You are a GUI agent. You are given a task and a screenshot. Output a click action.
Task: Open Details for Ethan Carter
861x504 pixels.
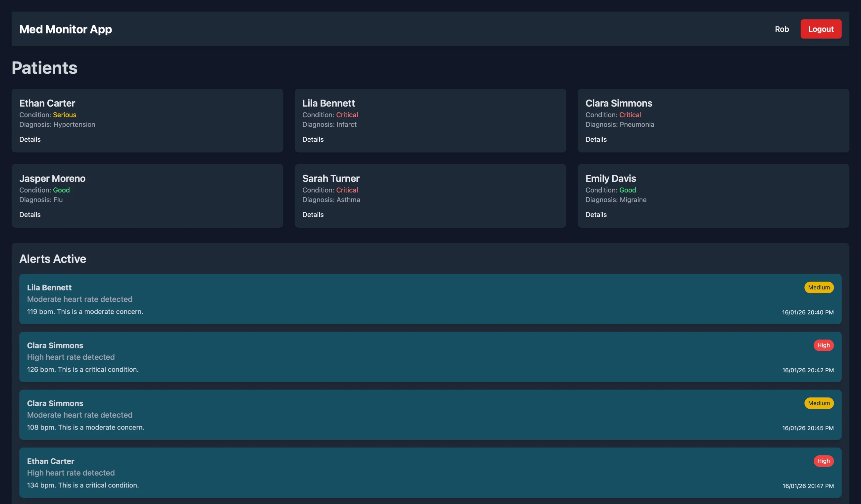pyautogui.click(x=30, y=139)
